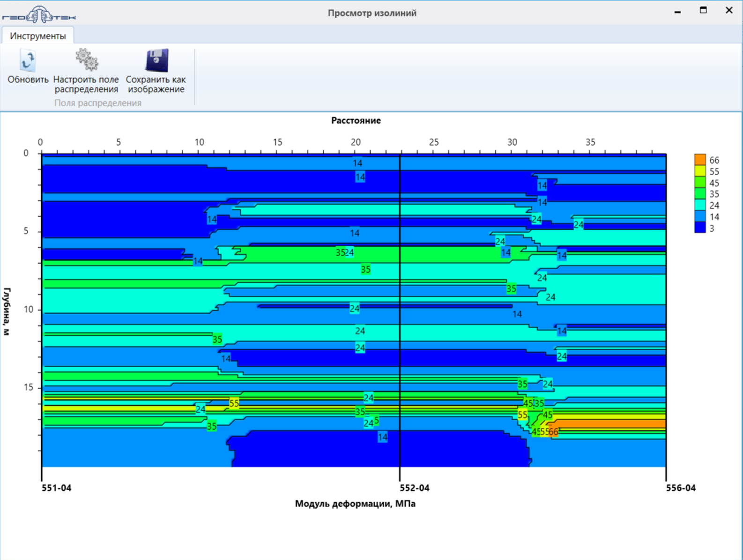Click distance axis tick label 20
This screenshot has height=560, width=743.
[x=356, y=142]
